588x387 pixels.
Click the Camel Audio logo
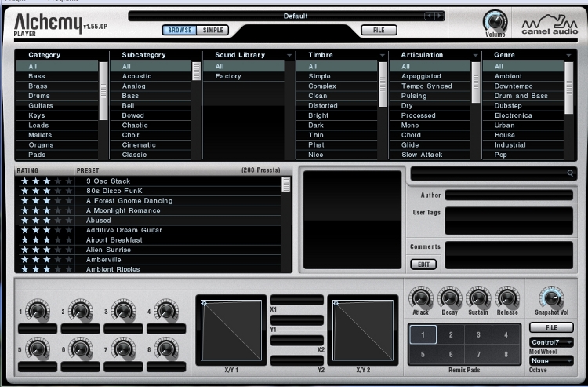coord(550,25)
